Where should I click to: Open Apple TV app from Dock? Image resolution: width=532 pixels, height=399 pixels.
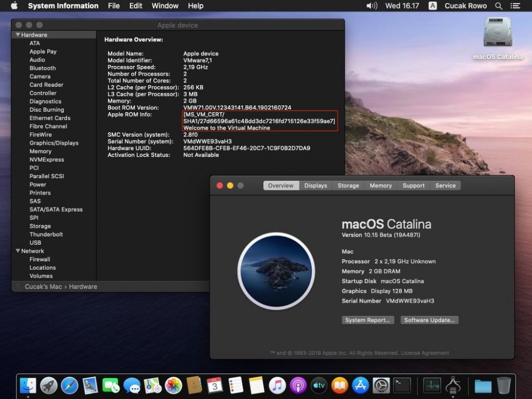tap(319, 386)
